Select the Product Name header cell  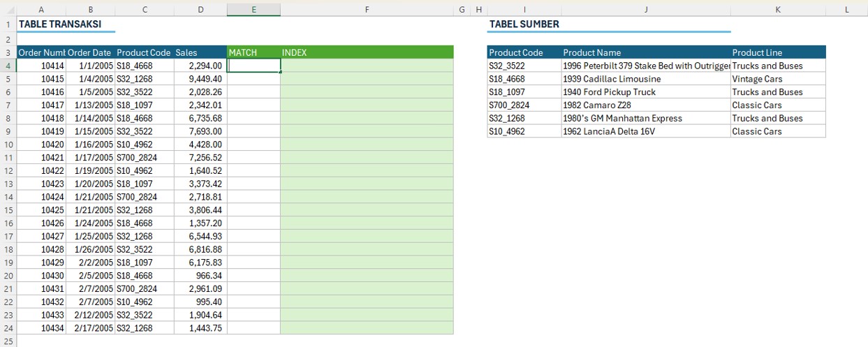point(645,52)
